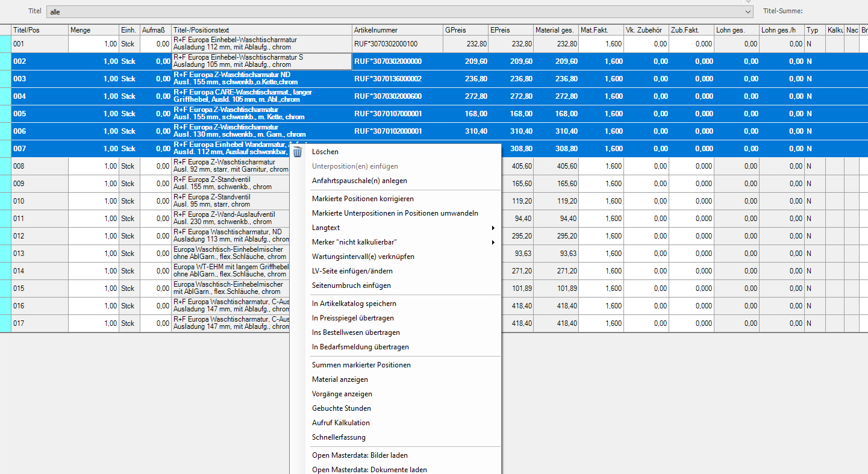Click the Zub.Fakt. column header
Image resolution: width=868 pixels, height=474 pixels.
pyautogui.click(x=692, y=30)
